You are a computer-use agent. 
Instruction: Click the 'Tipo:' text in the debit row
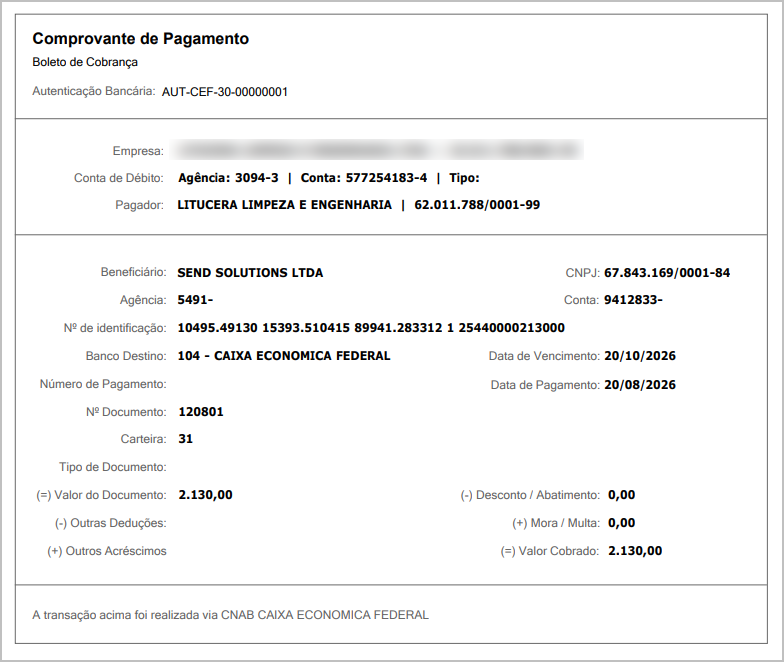[x=464, y=178]
